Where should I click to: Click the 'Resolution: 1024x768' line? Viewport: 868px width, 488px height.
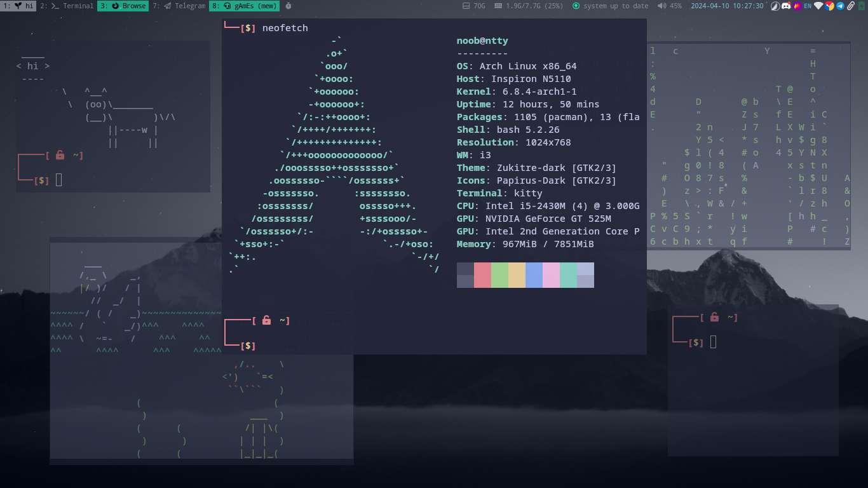513,142
